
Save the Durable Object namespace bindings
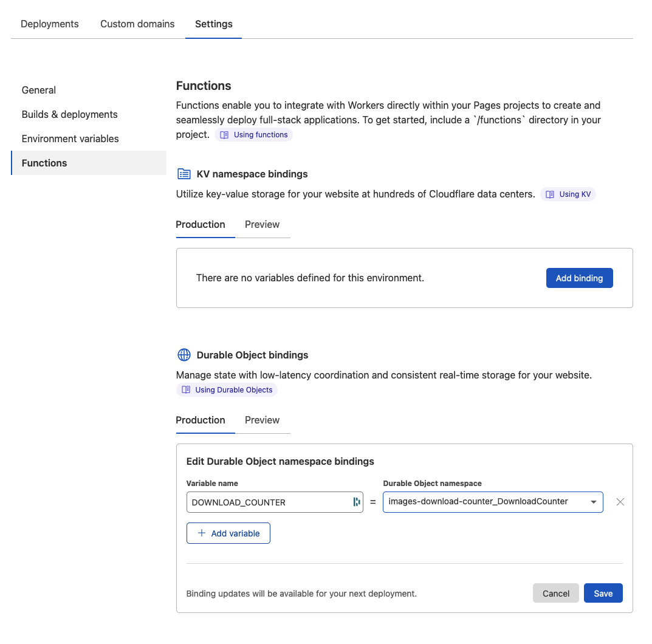click(603, 593)
